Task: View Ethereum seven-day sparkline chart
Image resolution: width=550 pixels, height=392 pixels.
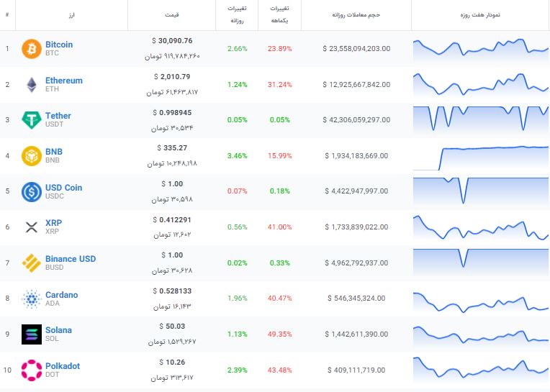Action: coord(481,84)
